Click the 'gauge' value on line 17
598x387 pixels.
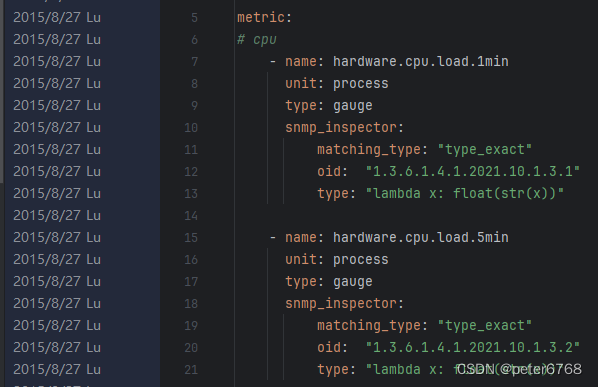click(x=353, y=282)
